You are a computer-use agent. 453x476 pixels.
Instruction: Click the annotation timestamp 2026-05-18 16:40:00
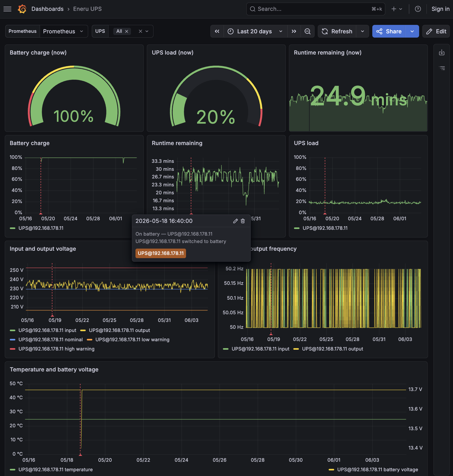pyautogui.click(x=164, y=221)
